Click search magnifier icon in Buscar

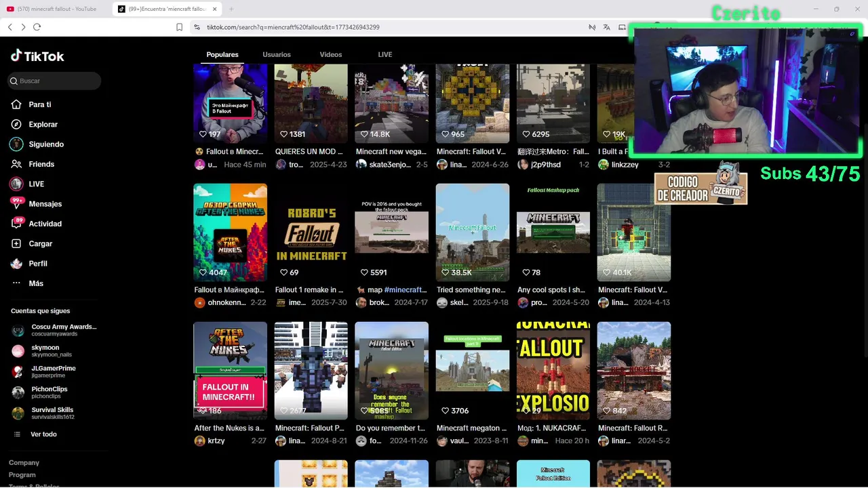[14, 81]
